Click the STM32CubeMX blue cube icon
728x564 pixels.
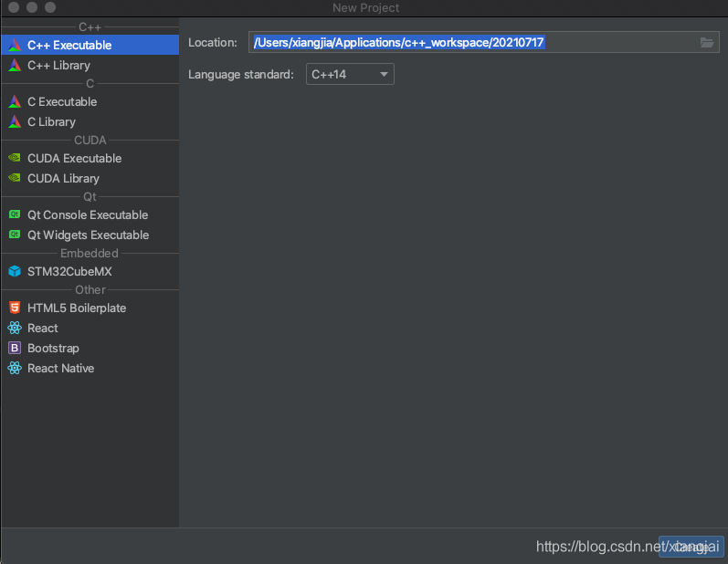pyautogui.click(x=15, y=271)
